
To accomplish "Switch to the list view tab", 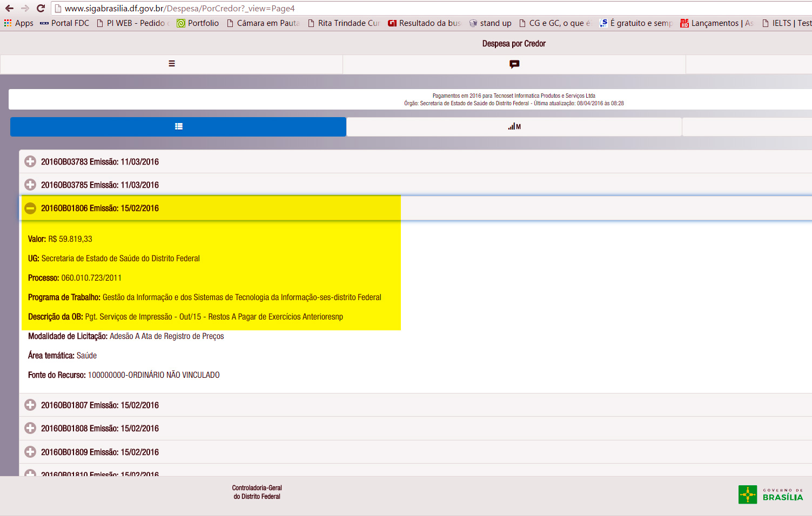I will coord(178,127).
